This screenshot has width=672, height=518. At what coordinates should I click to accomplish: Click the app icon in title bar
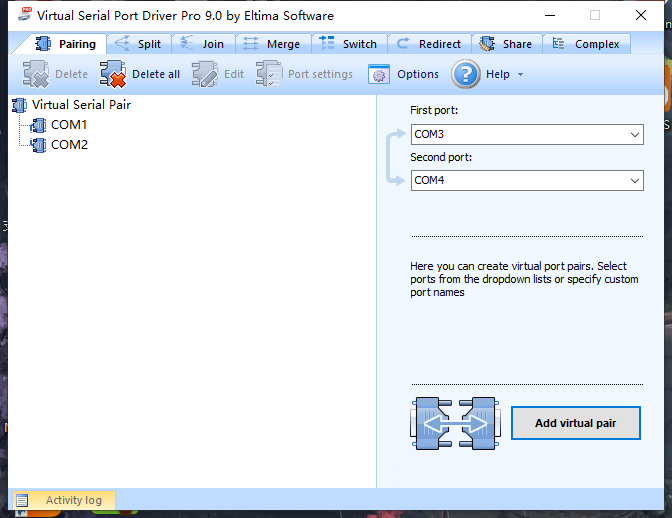click(24, 15)
